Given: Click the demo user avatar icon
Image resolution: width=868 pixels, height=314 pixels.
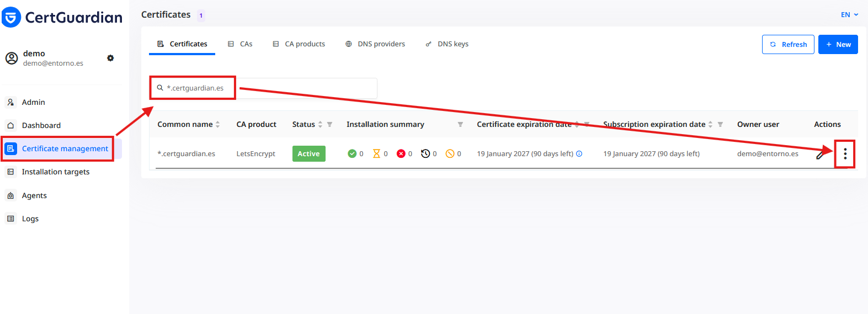Looking at the screenshot, I should 12,58.
